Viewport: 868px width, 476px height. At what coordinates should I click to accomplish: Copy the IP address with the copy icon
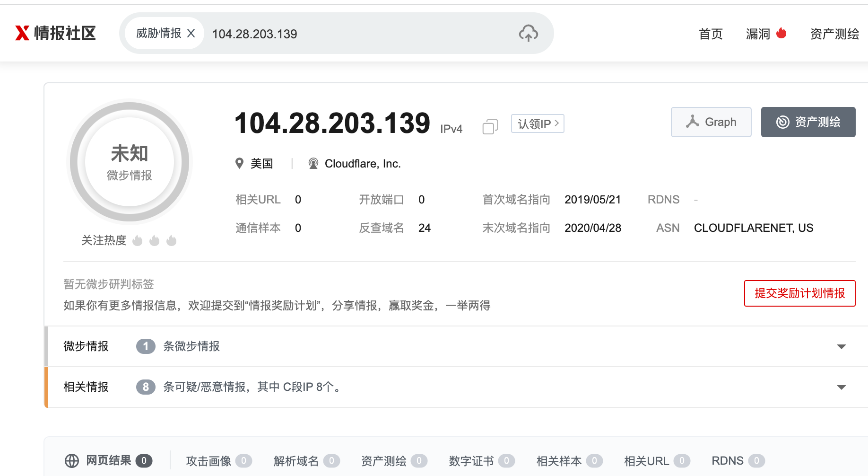click(x=490, y=126)
